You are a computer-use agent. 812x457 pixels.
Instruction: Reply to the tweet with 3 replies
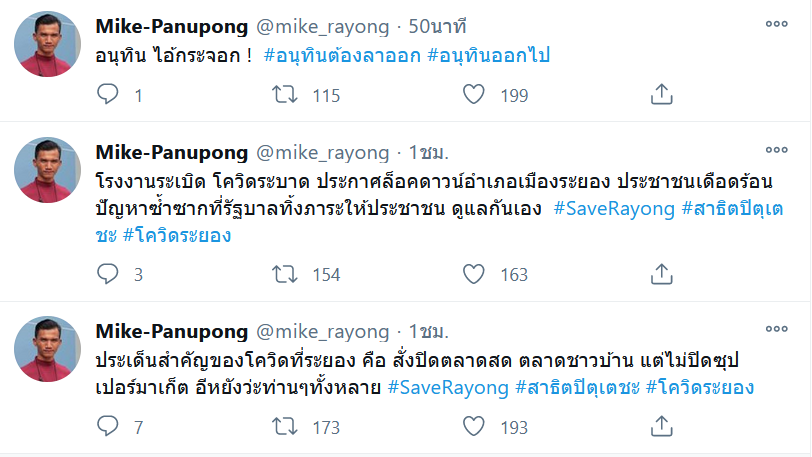[x=109, y=274]
